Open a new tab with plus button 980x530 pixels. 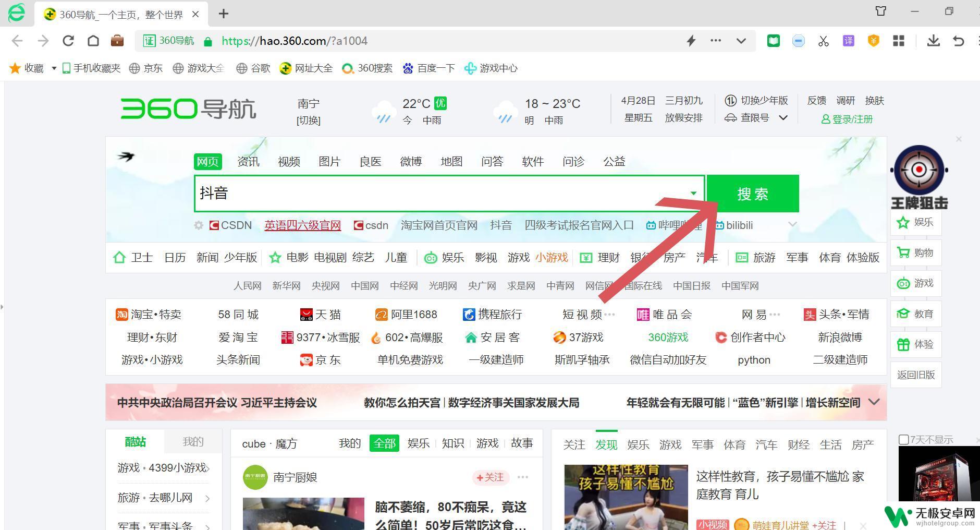224,14
